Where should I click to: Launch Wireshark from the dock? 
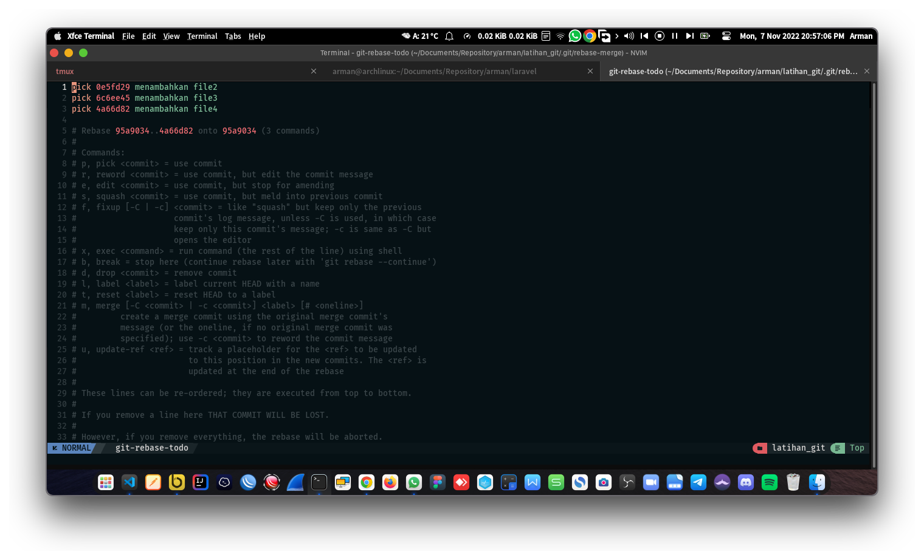295,482
